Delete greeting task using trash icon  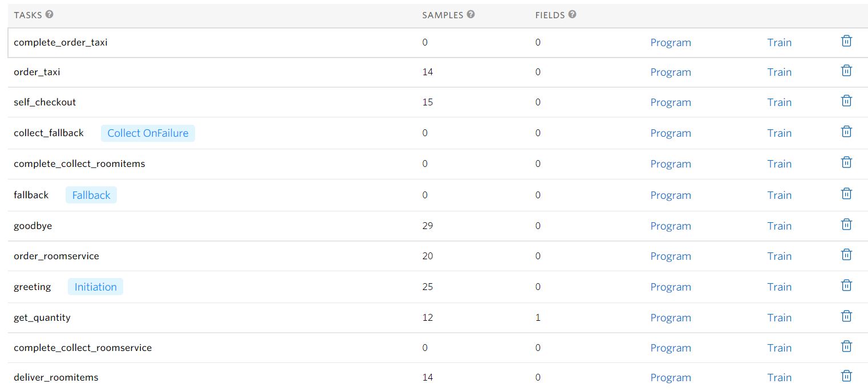tap(846, 285)
